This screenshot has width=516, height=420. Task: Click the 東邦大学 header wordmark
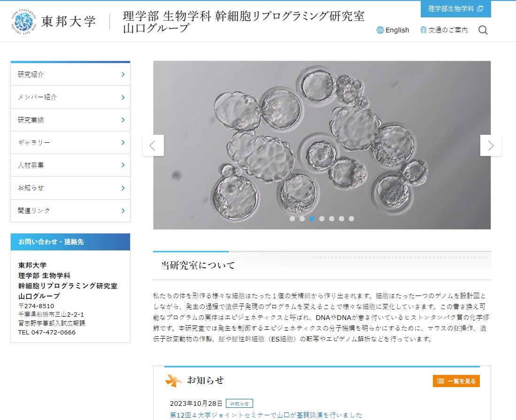69,22
